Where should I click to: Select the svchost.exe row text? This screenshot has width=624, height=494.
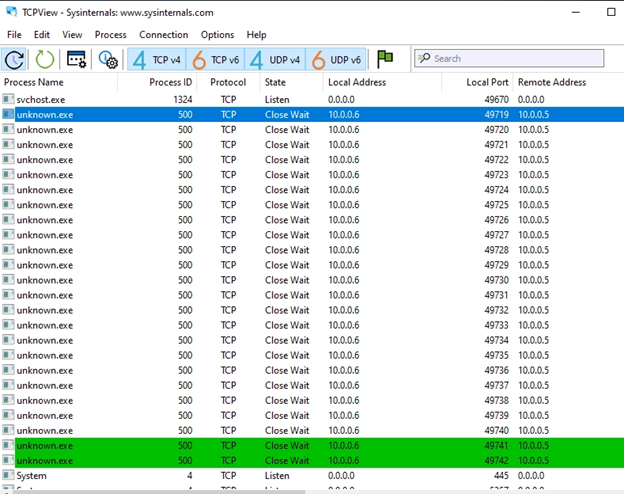(41, 100)
